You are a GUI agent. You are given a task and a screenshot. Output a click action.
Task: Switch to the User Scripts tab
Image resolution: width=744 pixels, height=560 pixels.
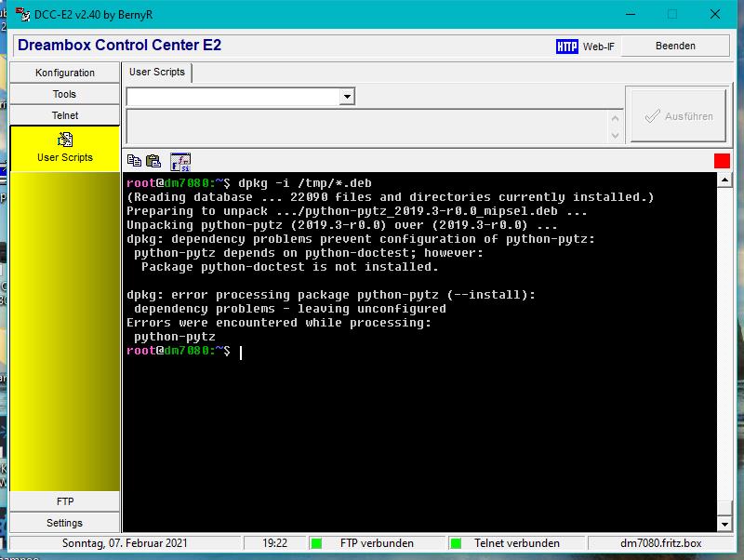[x=156, y=73]
